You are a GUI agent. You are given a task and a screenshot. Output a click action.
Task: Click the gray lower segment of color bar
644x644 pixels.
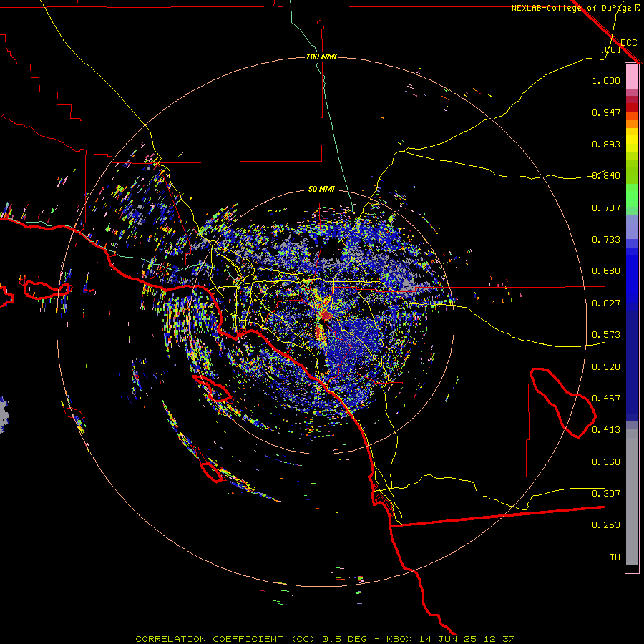632,497
